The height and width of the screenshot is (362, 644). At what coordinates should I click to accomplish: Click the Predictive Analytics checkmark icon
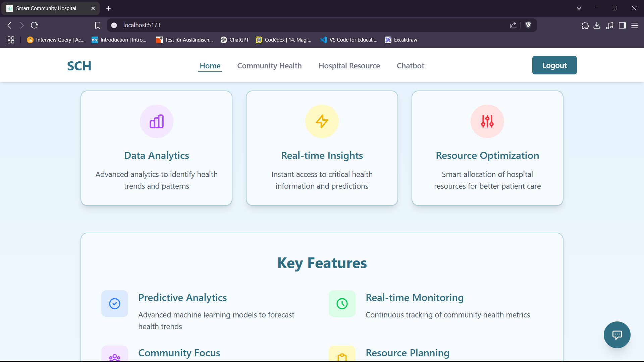(x=115, y=304)
